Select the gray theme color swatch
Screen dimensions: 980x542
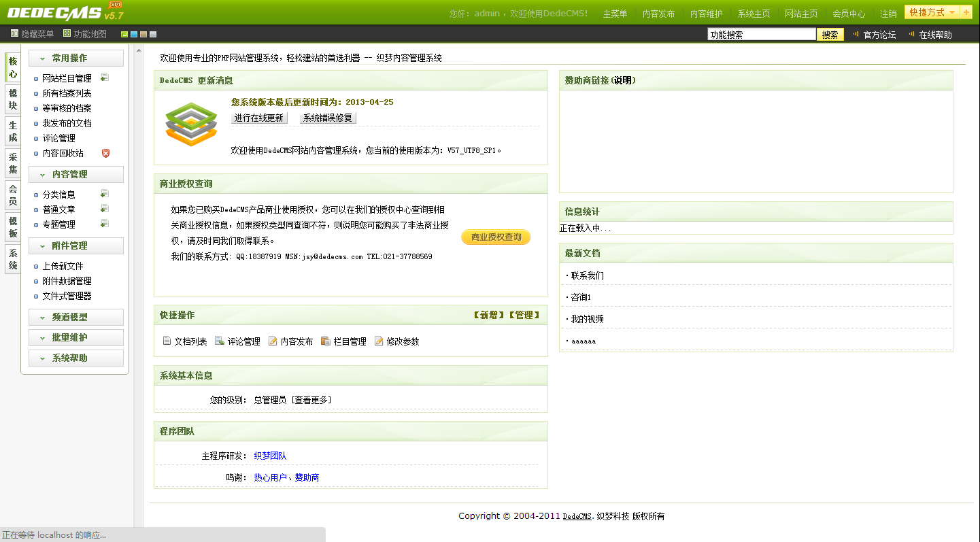[x=153, y=34]
